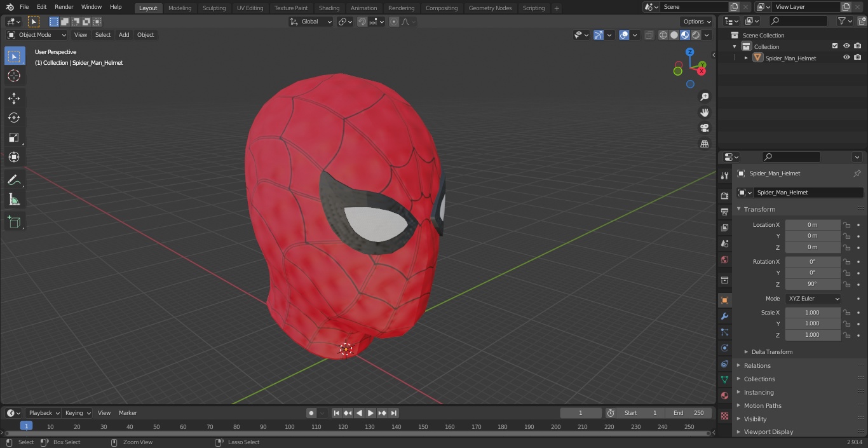Screen dimensions: 868x448
Task: Click the End frame 250 field
Action: [x=688, y=413]
